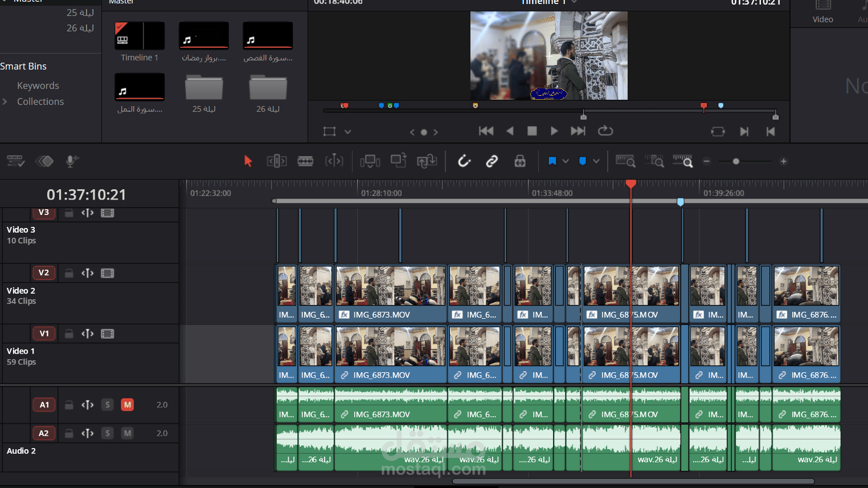Toggle linked selection chain icon
The image size is (868, 488).
[492, 161]
